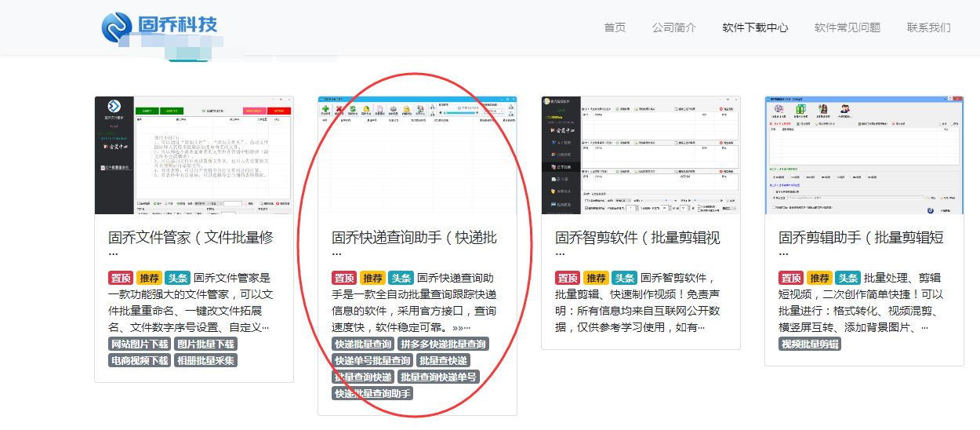The height and width of the screenshot is (430, 980).
Task: Select the 批量查询快递单号 tag
Action: click(x=438, y=377)
